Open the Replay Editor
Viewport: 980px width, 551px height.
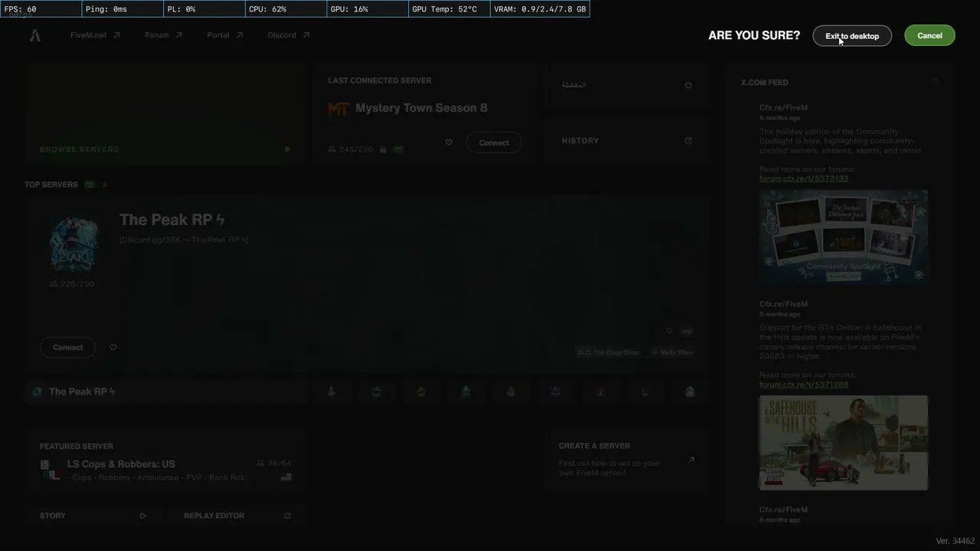pyautogui.click(x=237, y=516)
